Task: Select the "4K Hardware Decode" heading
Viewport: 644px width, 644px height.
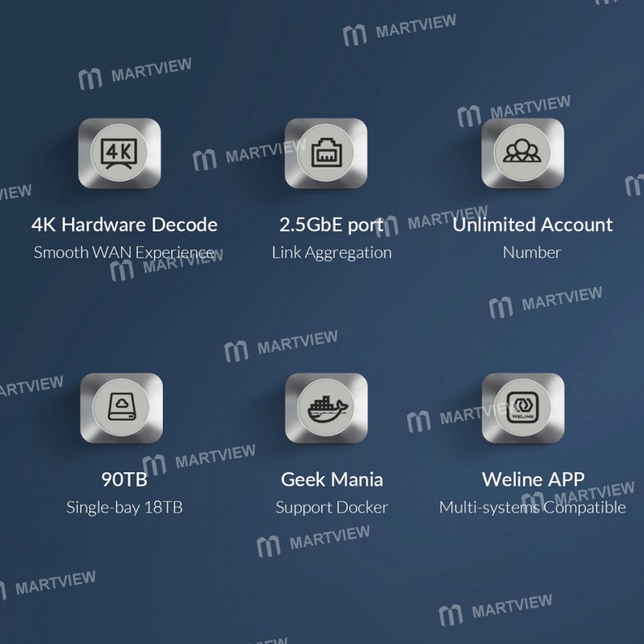Action: pos(124,225)
